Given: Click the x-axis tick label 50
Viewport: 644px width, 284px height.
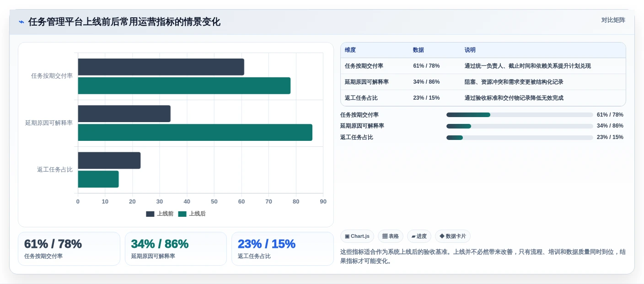Looking at the screenshot, I should tap(214, 201).
